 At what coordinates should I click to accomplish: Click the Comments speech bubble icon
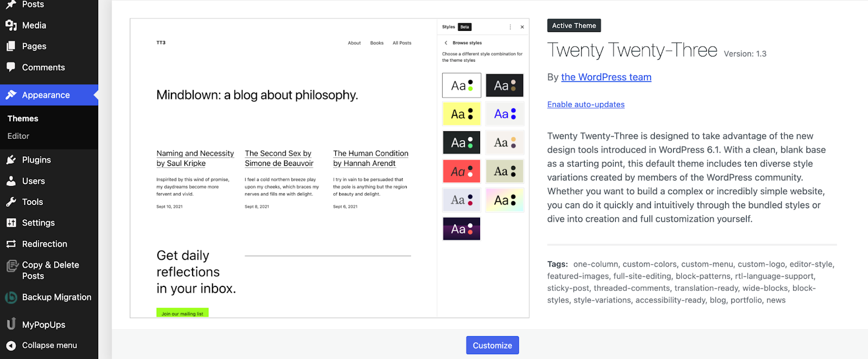click(11, 67)
